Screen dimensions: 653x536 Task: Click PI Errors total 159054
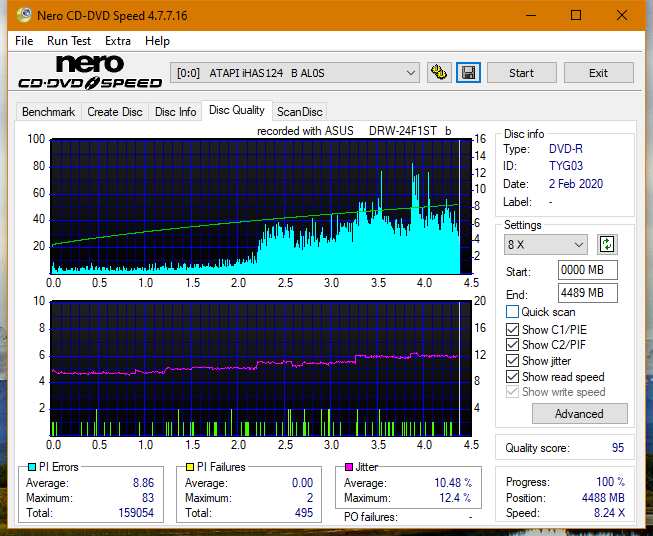click(x=136, y=513)
